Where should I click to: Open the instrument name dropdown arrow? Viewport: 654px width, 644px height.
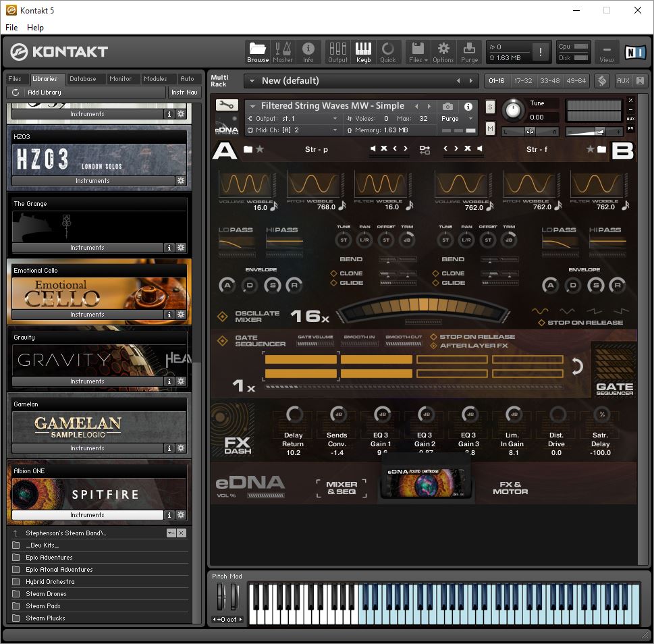click(252, 106)
